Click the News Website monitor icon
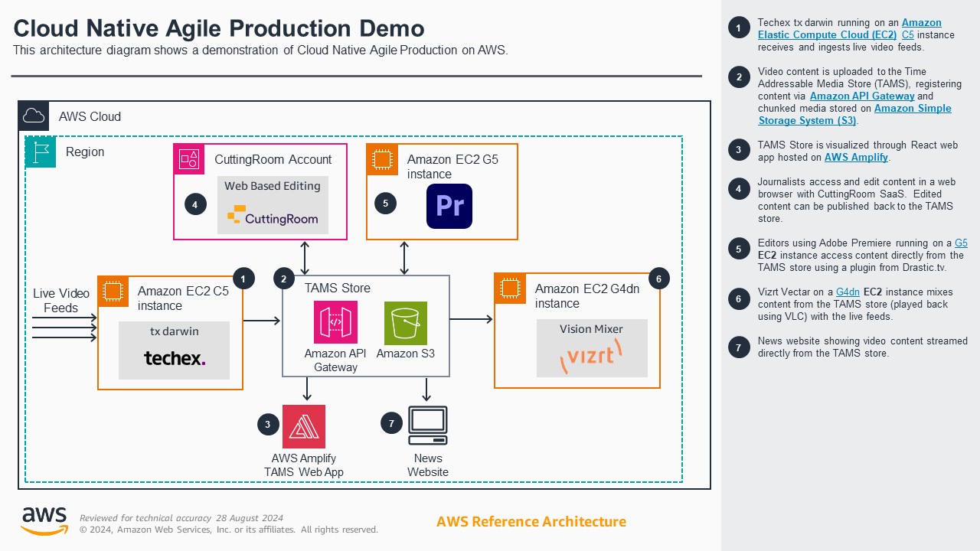Viewport: 980px width, 551px height. (427, 423)
